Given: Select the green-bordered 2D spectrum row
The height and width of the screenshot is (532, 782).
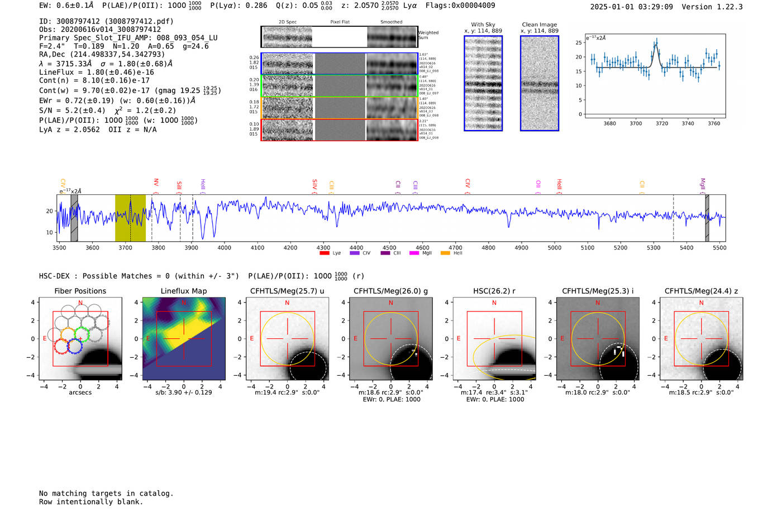Looking at the screenshot, I should coord(339,86).
